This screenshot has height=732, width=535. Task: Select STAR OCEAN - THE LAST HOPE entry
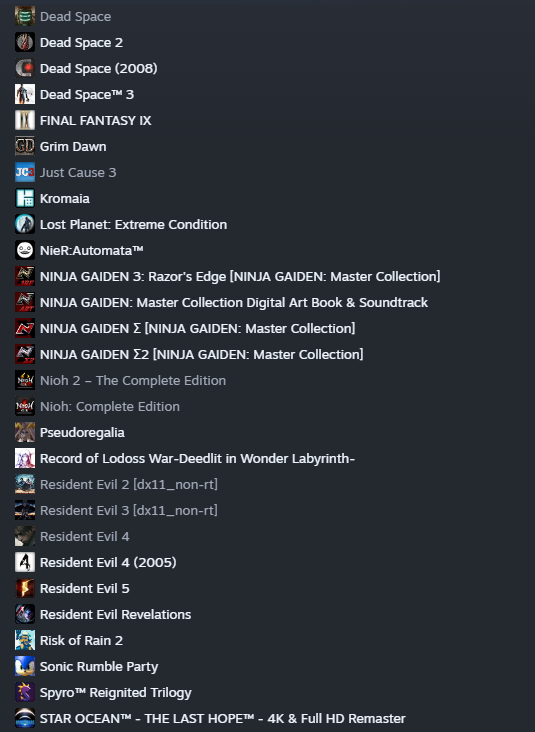point(223,718)
